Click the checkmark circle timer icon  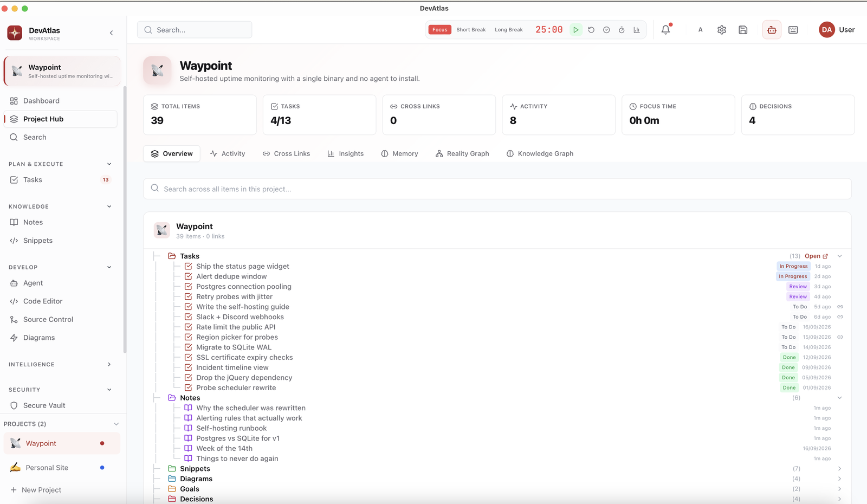point(606,30)
